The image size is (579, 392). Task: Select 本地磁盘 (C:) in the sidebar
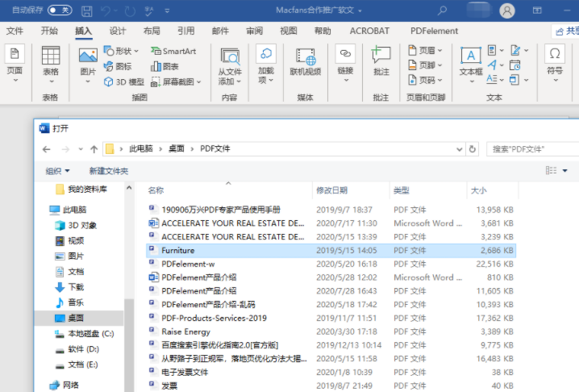(x=84, y=334)
